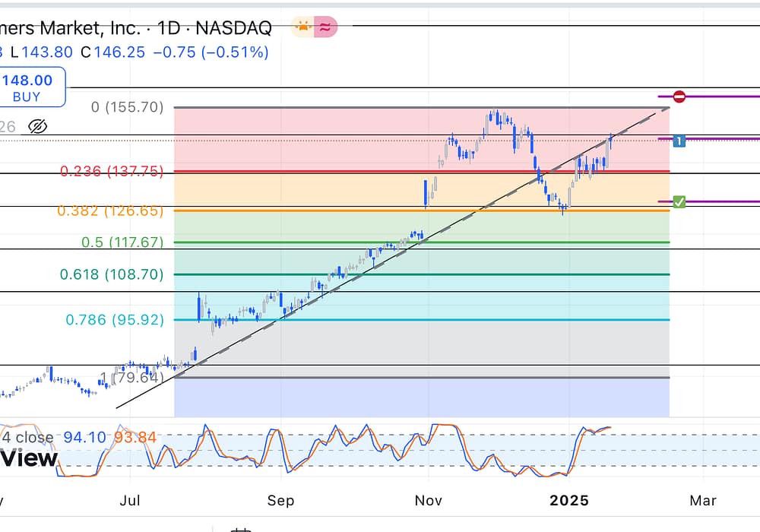
Task: Click the pink approximate-equal data status icon
Action: click(x=327, y=28)
